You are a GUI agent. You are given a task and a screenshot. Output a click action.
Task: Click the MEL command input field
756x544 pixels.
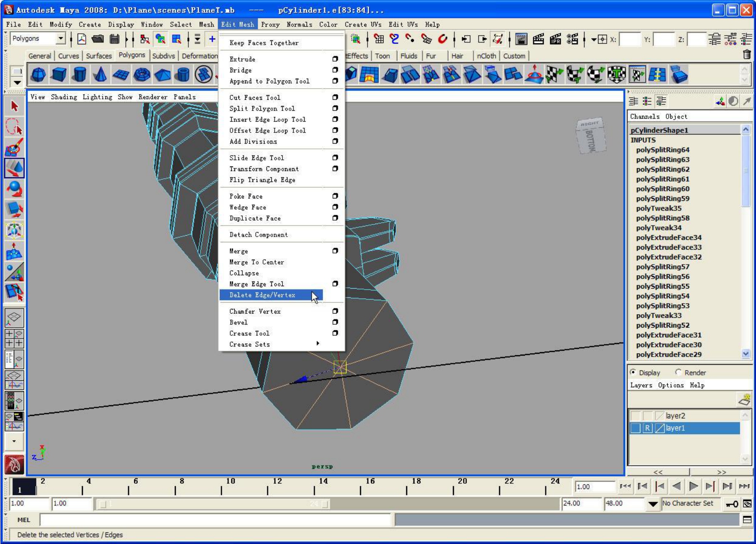click(215, 519)
